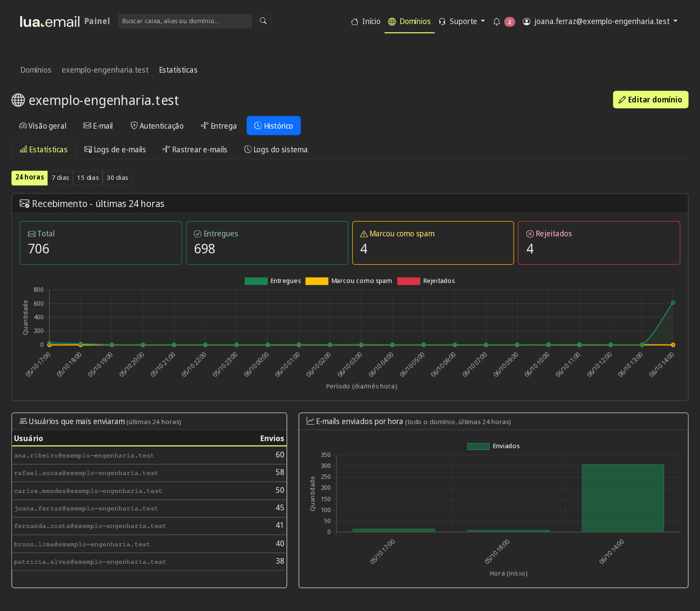
Task: Click the Total envelope icon
Action: (x=31, y=234)
